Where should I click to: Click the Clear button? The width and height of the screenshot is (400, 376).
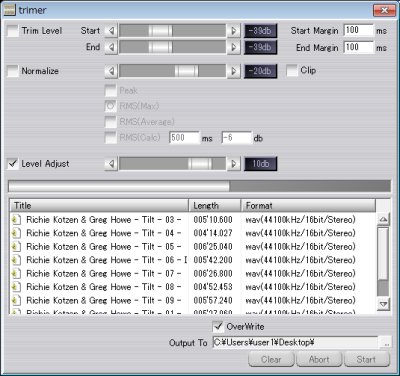271,359
